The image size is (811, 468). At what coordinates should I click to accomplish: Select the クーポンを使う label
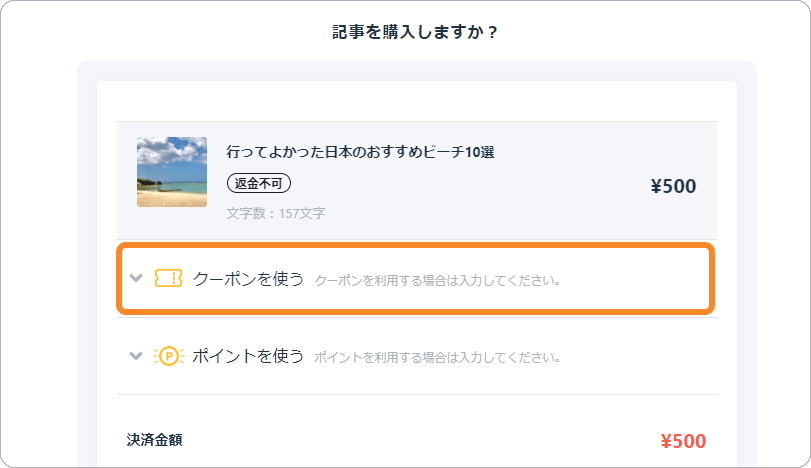click(x=248, y=279)
